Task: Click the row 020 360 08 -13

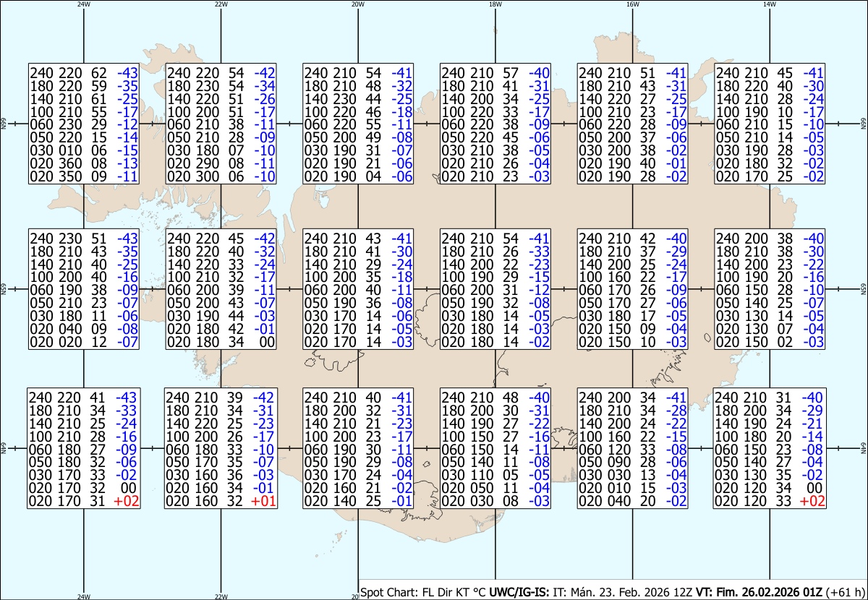Action: pyautogui.click(x=83, y=163)
